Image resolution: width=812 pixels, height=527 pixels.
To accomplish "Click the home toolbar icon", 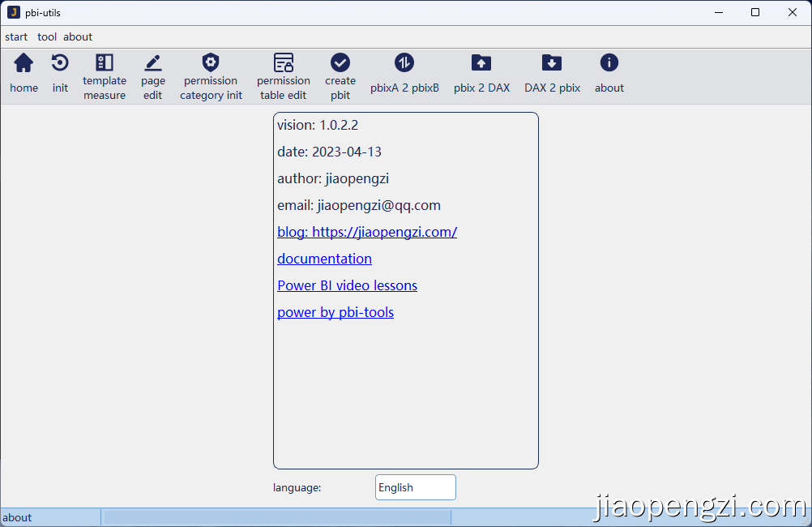I will [x=24, y=63].
